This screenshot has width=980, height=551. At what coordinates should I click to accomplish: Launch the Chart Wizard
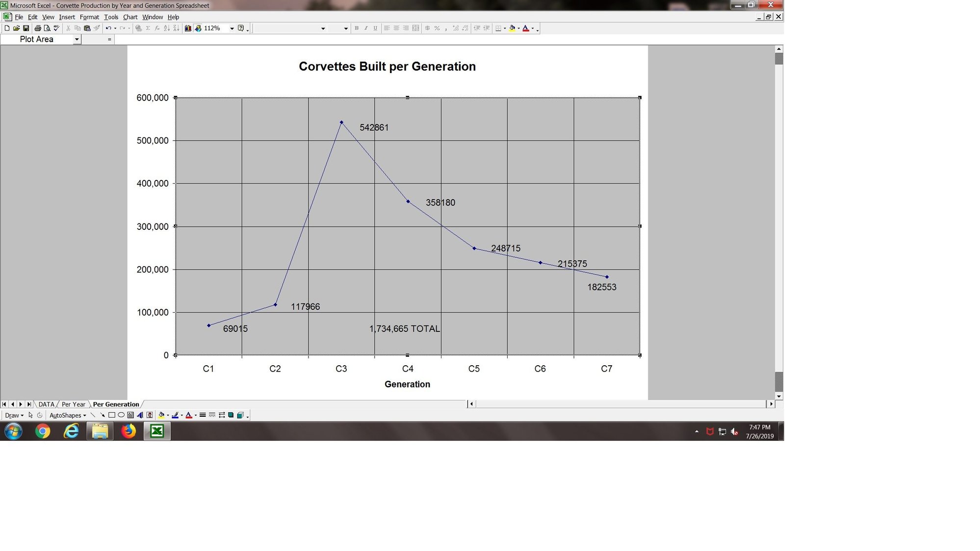tap(188, 28)
